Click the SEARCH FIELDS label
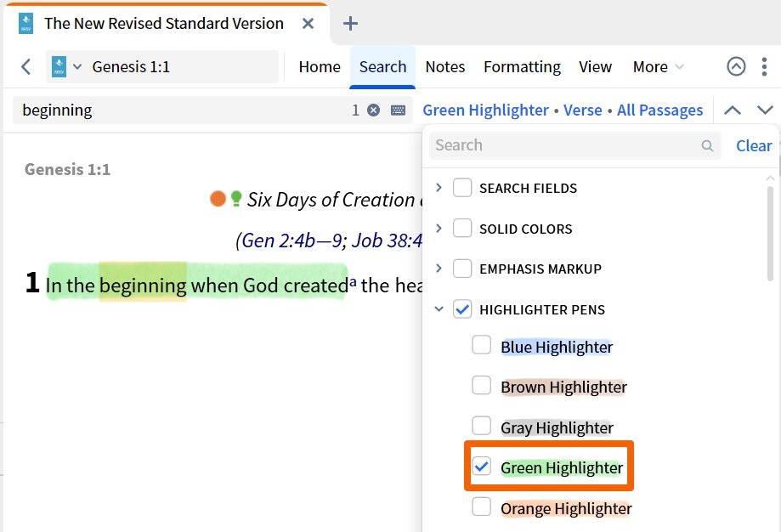 click(528, 189)
